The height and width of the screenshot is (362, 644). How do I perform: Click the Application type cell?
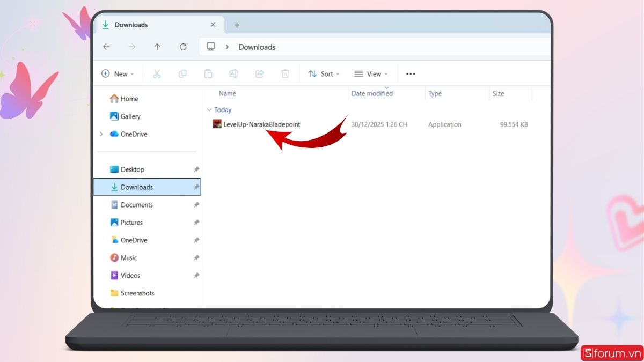pyautogui.click(x=445, y=124)
